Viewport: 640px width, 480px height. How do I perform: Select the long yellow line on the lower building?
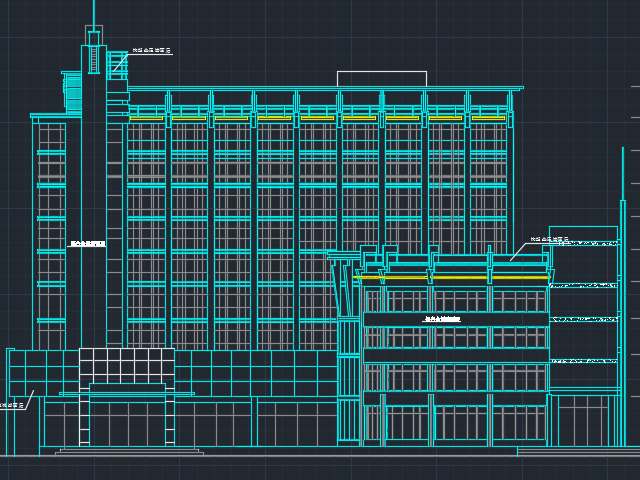tap(452, 277)
